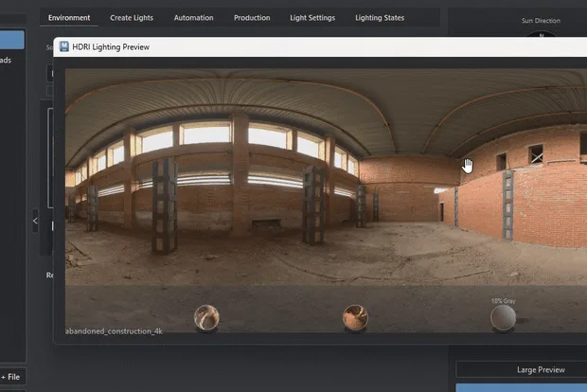Click the Sun Direction label
This screenshot has height=392, width=587.
(x=541, y=21)
